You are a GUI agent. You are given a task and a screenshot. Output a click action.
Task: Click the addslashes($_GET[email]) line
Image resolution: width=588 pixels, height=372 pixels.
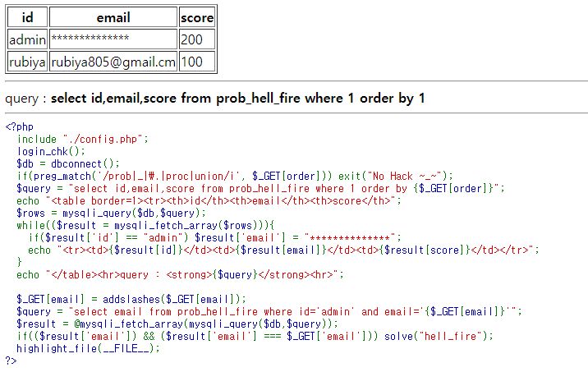[x=131, y=299]
